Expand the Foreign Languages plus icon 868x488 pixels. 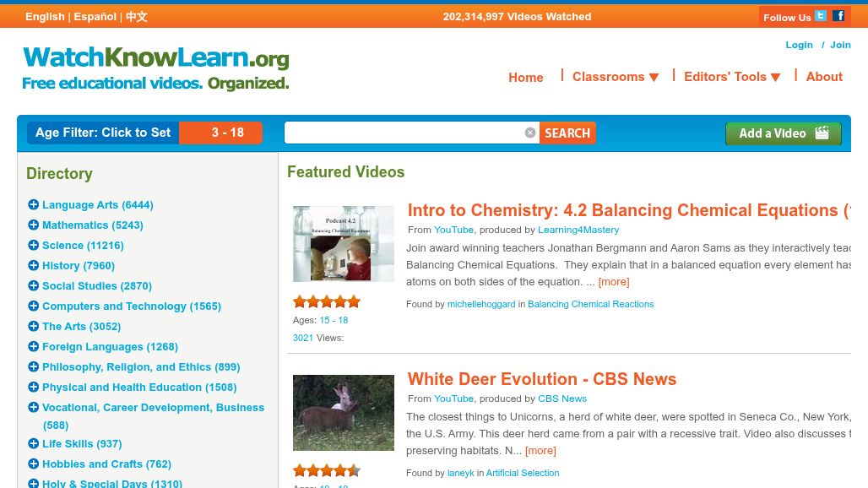click(33, 346)
